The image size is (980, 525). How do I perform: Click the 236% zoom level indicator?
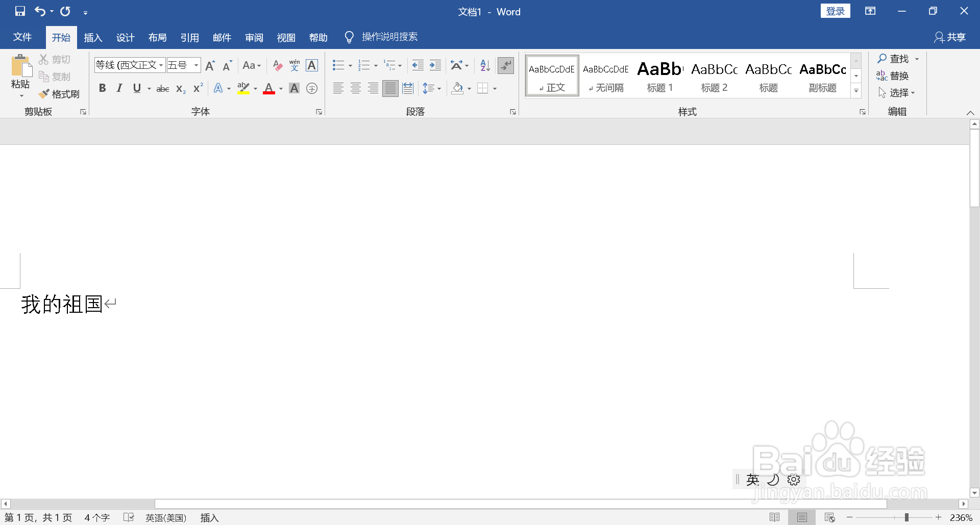(x=961, y=517)
